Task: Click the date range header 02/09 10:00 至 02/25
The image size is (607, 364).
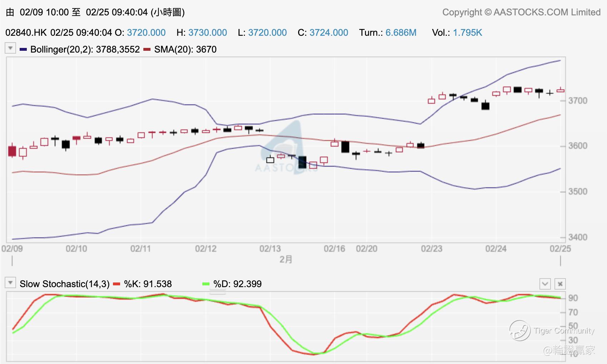Action: (x=95, y=12)
